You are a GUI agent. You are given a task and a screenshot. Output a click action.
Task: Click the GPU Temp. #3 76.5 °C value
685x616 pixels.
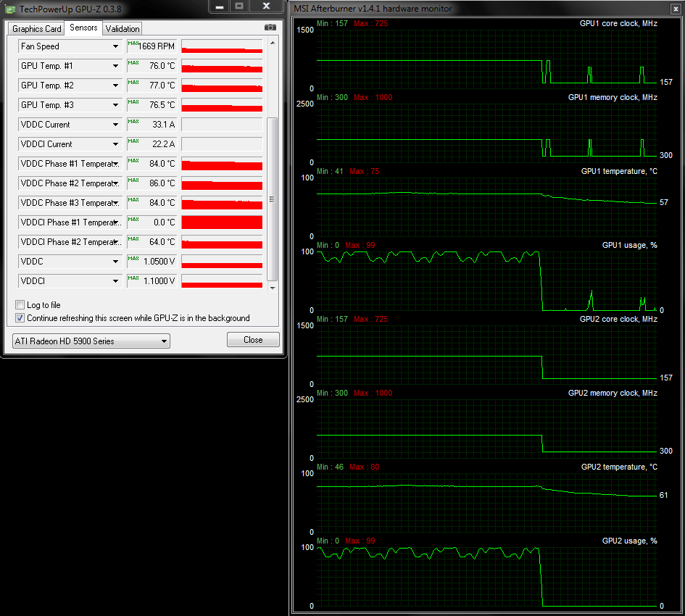tap(152, 105)
